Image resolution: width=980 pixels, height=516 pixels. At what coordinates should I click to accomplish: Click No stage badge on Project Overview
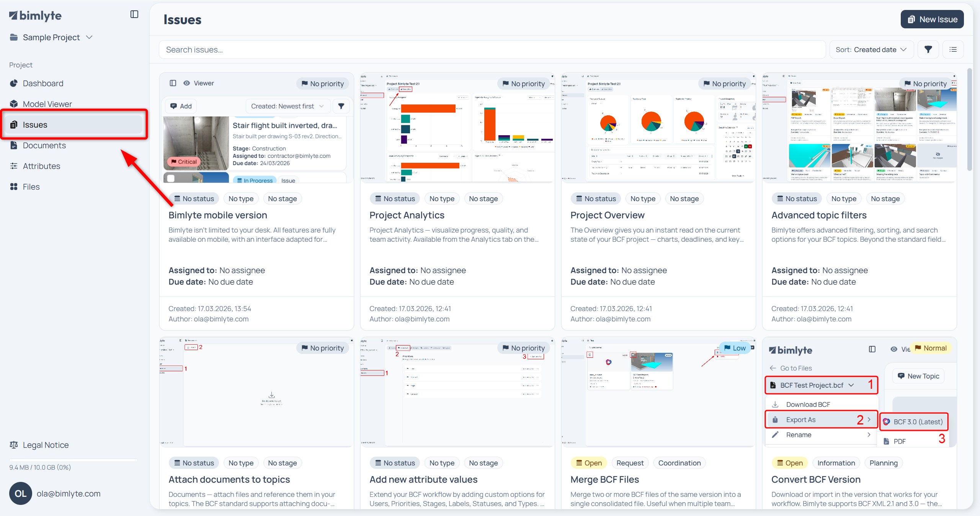684,199
